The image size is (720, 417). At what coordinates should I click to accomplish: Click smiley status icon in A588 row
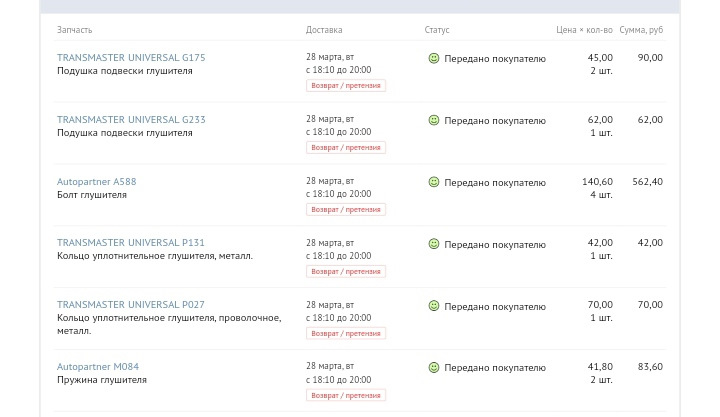(433, 182)
